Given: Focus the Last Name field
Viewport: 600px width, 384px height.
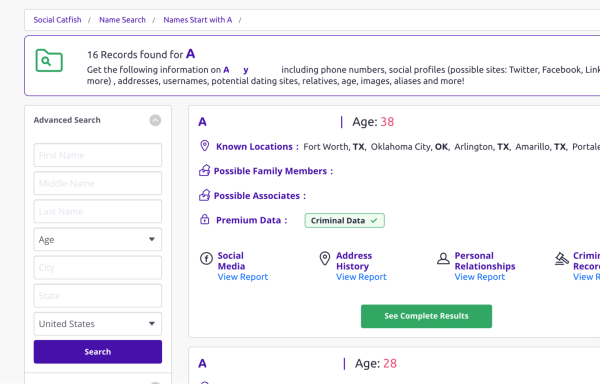Looking at the screenshot, I should pyautogui.click(x=98, y=211).
